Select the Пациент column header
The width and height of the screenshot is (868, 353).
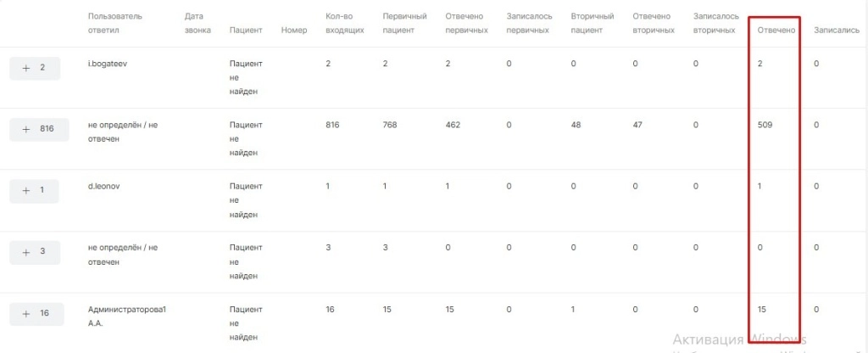coord(246,31)
